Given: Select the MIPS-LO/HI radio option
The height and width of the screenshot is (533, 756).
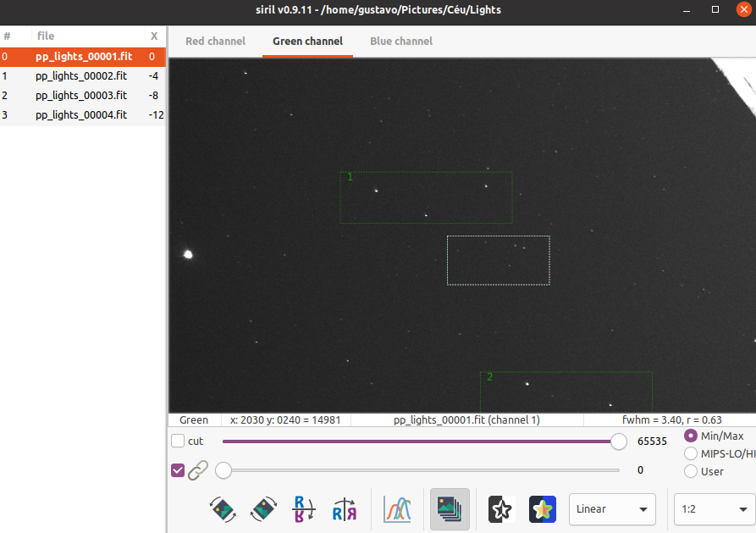Looking at the screenshot, I should [691, 453].
